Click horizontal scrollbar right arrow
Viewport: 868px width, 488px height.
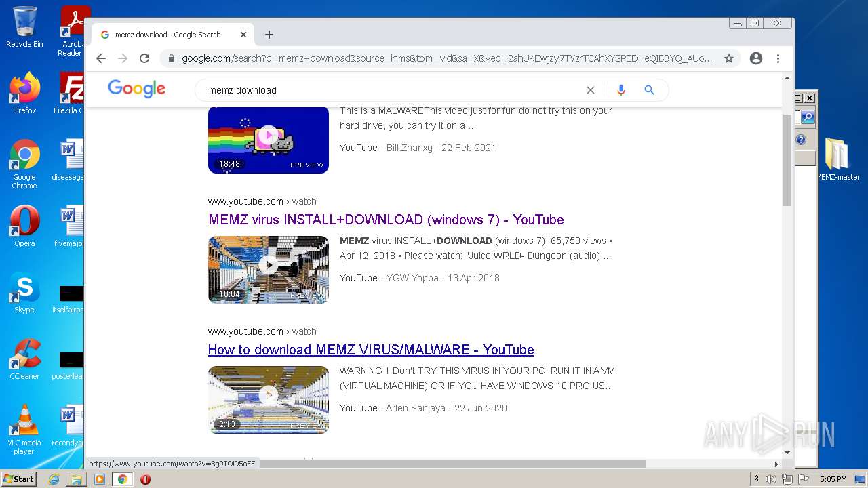[776, 464]
